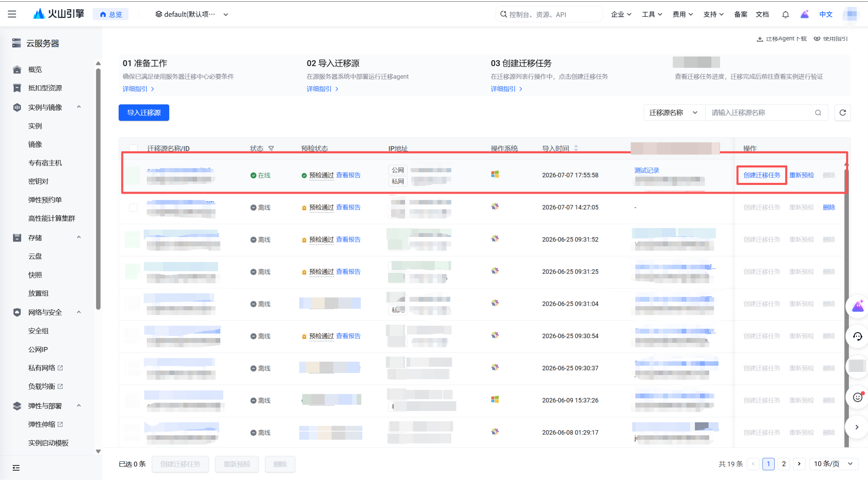Toggle the select-all checkbox in table header
The height and width of the screenshot is (487, 868).
tap(133, 148)
